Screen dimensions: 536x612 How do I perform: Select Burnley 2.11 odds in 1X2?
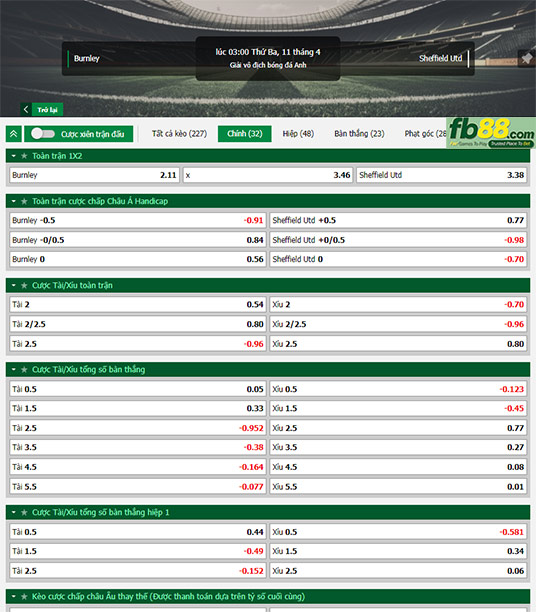[94, 175]
